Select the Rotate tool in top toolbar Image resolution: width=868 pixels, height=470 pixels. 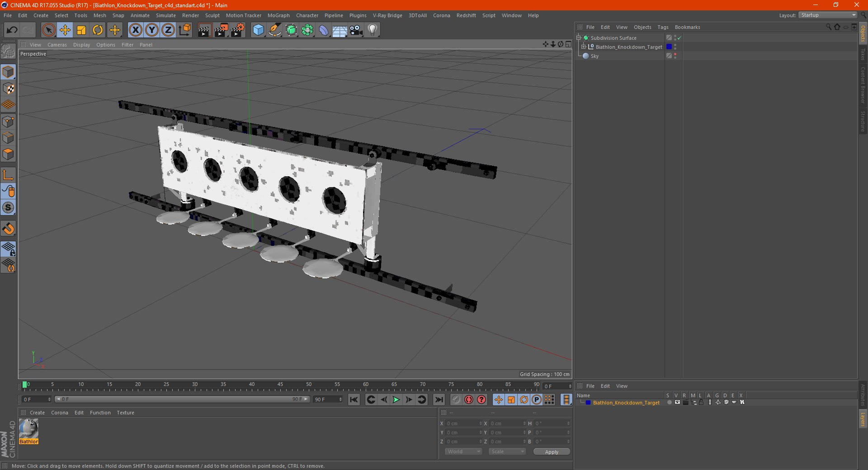tap(98, 30)
